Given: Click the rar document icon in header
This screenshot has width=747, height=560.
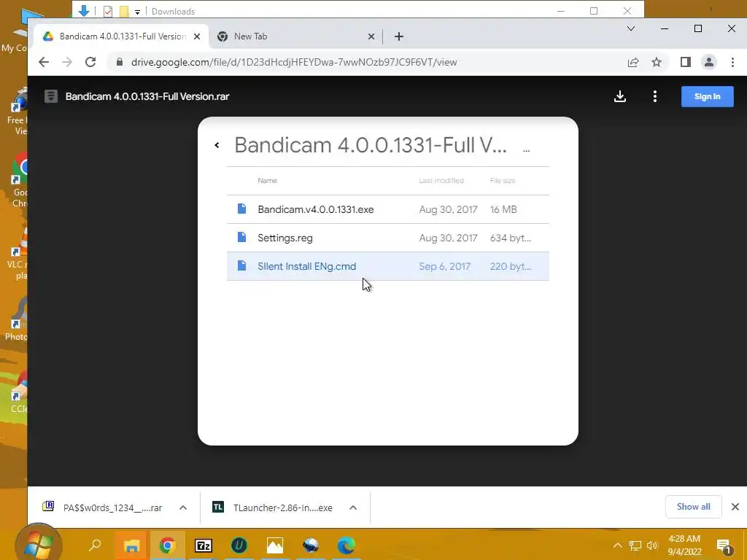Looking at the screenshot, I should (x=51, y=97).
